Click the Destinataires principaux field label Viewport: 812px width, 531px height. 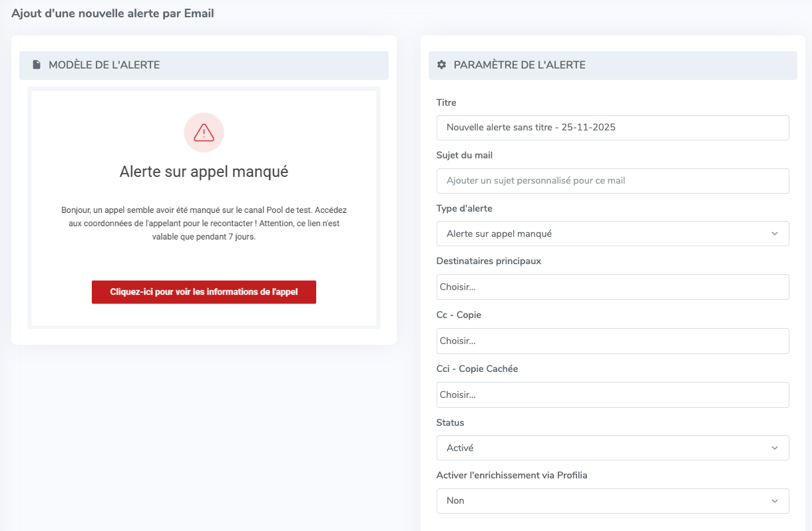coord(489,261)
